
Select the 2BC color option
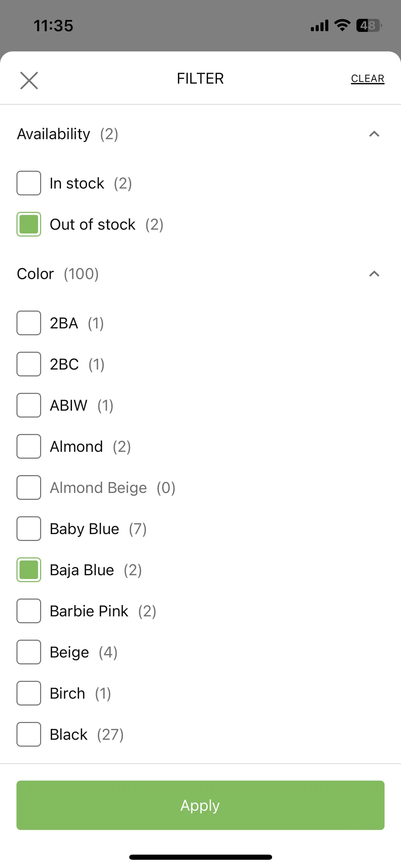(29, 364)
